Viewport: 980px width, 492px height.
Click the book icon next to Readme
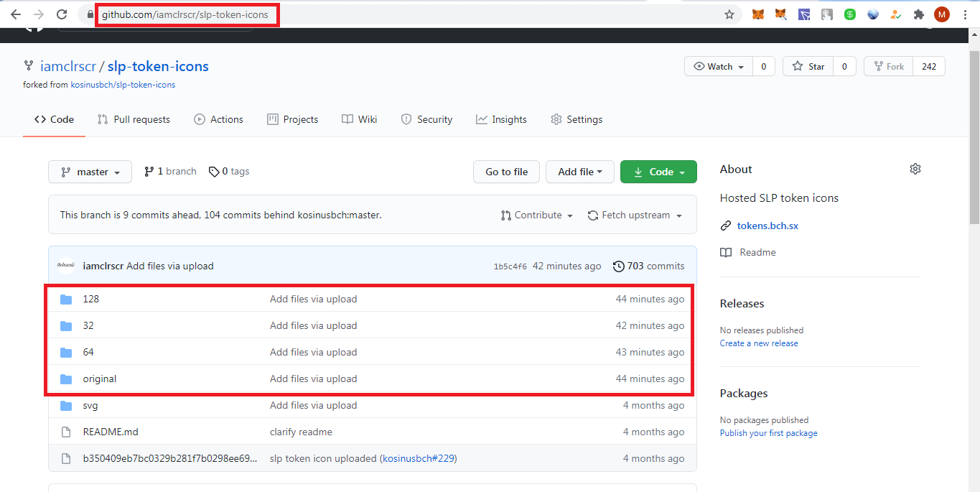pyautogui.click(x=726, y=252)
